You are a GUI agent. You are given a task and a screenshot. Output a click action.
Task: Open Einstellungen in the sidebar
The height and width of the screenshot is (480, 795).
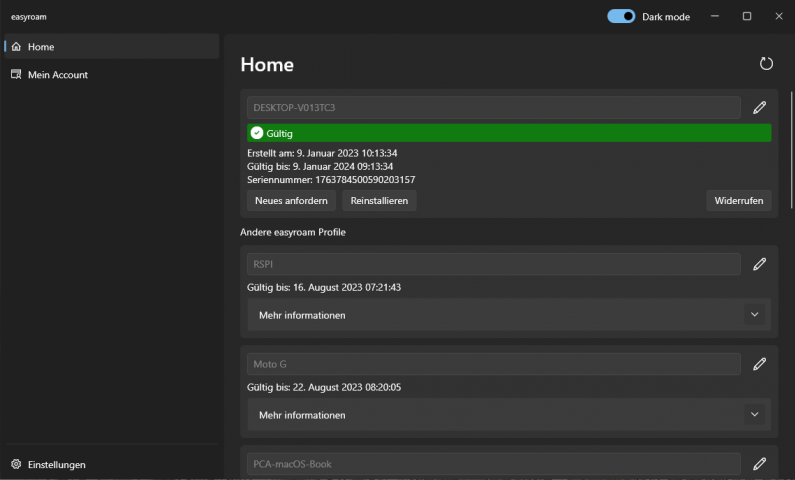click(x=112, y=464)
